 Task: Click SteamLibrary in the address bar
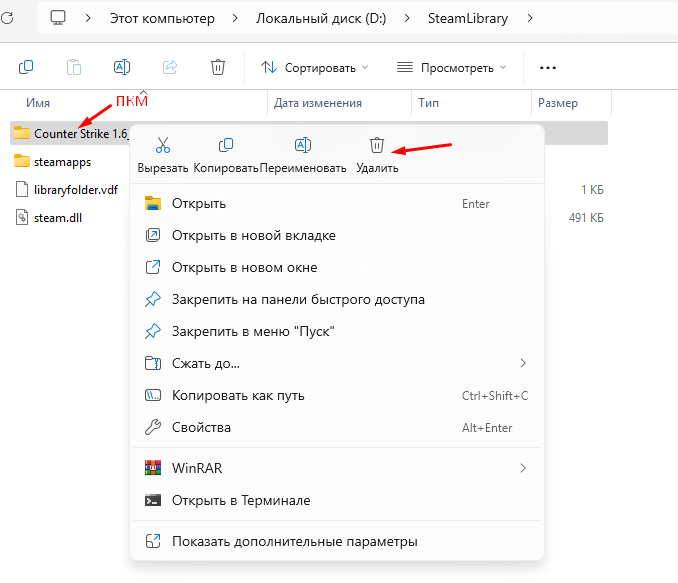pyautogui.click(x=468, y=18)
